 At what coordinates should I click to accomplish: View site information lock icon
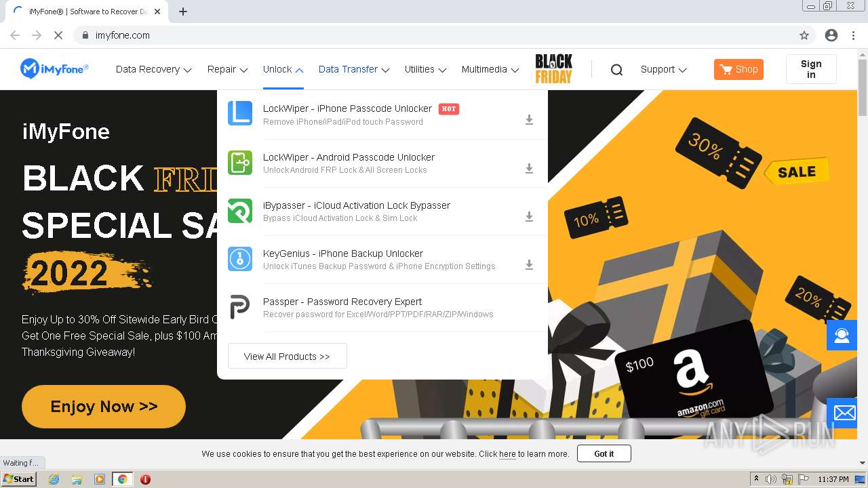tap(85, 35)
